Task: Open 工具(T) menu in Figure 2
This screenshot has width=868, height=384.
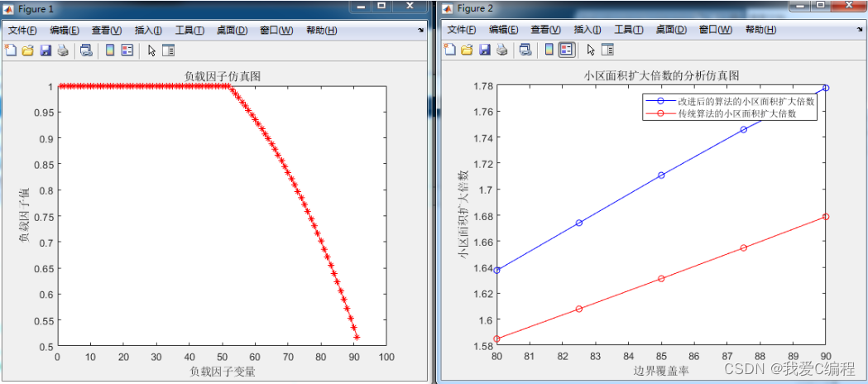Action: (x=629, y=30)
